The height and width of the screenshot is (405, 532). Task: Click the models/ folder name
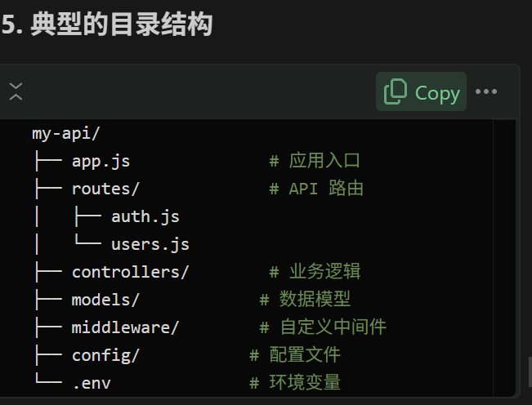pos(105,300)
